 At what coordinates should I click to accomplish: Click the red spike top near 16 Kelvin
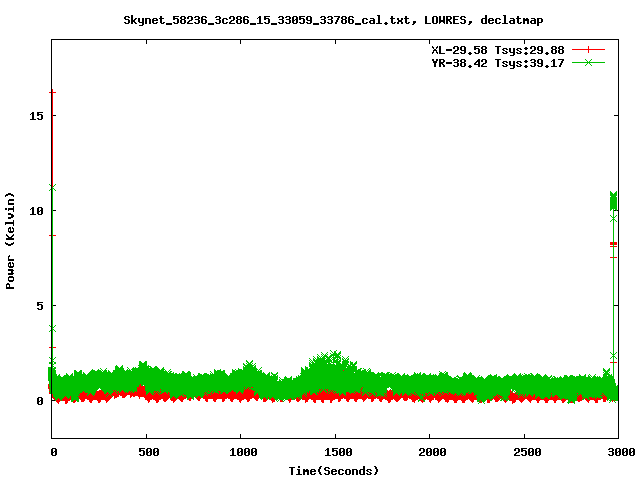tap(52, 93)
